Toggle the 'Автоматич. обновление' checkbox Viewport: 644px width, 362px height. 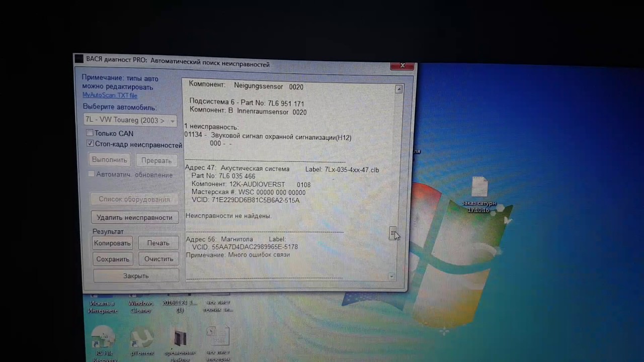click(91, 174)
